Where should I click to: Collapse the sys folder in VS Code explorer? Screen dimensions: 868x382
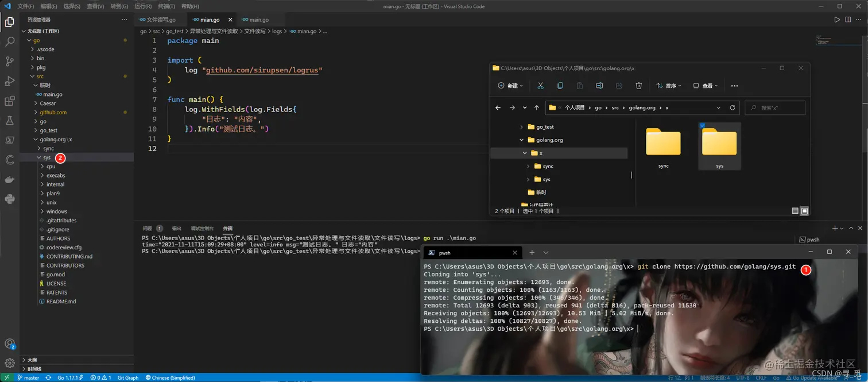click(x=39, y=157)
